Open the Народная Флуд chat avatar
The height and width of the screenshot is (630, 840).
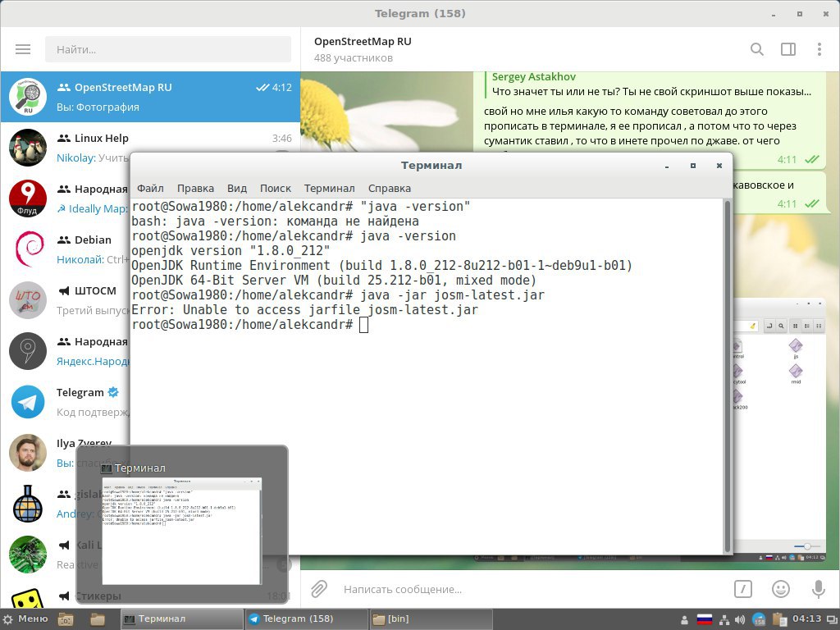point(28,199)
